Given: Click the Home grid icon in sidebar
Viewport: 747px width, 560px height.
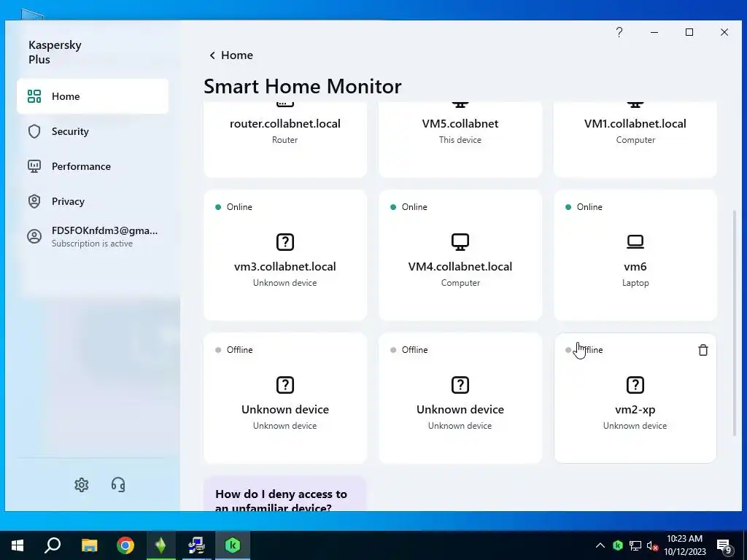Looking at the screenshot, I should coord(34,96).
